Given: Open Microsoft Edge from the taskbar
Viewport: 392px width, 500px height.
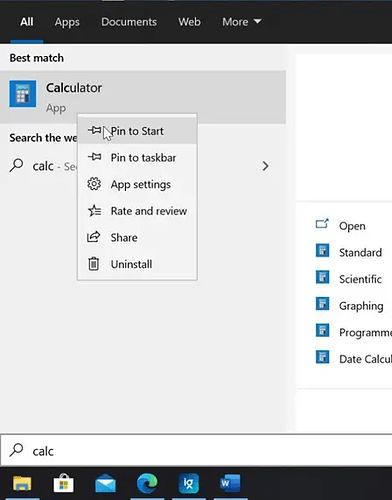Looking at the screenshot, I should [x=147, y=483].
